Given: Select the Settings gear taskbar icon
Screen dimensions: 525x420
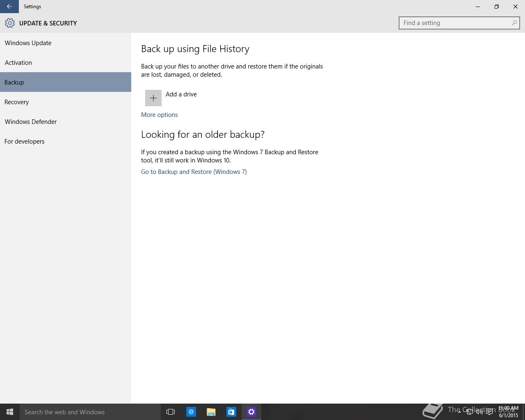Looking at the screenshot, I should (251, 412).
